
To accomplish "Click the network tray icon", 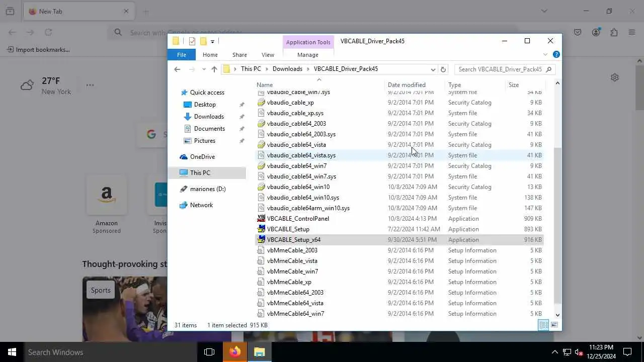I will [567, 352].
